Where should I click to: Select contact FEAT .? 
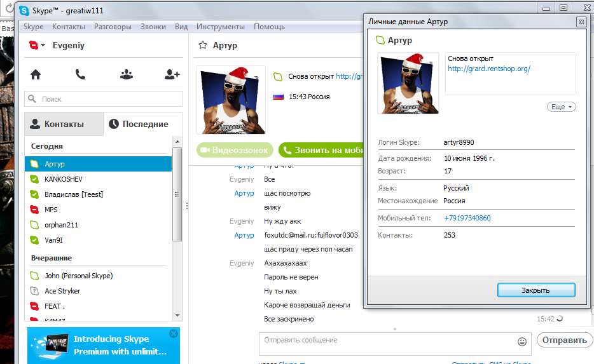(98, 306)
